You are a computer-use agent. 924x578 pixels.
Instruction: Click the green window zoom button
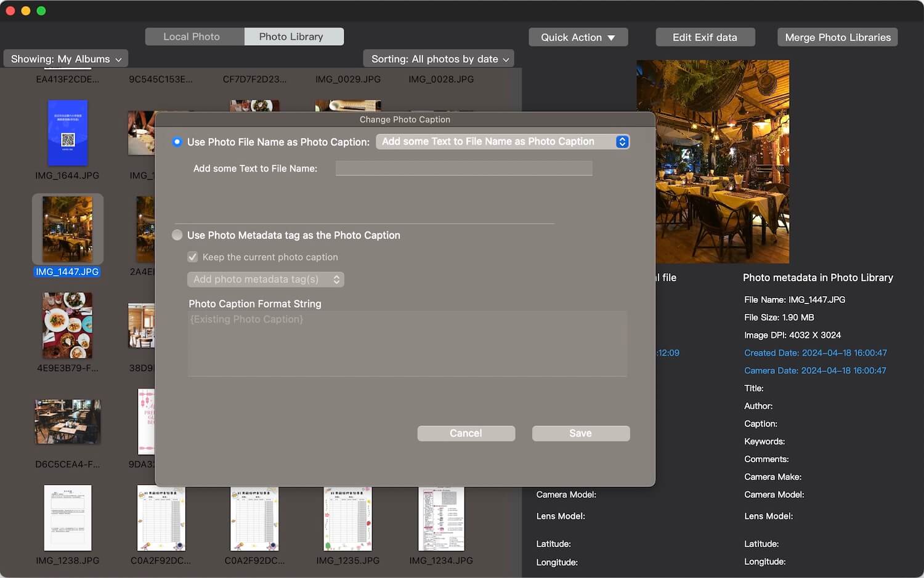(x=41, y=10)
